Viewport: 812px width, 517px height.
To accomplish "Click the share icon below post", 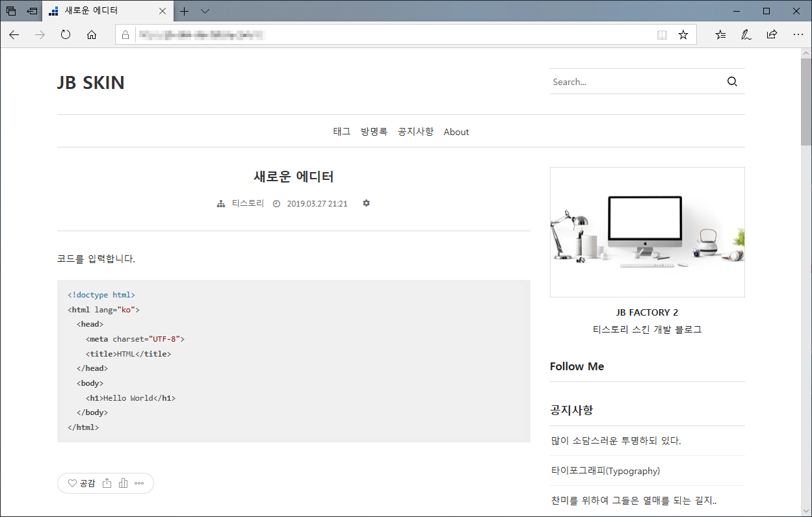I will (x=107, y=483).
